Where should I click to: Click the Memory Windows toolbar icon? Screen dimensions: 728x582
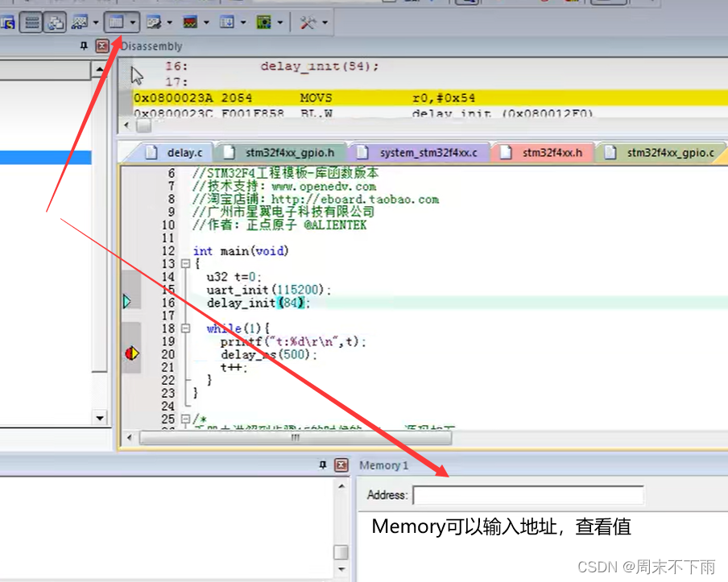coord(116,23)
